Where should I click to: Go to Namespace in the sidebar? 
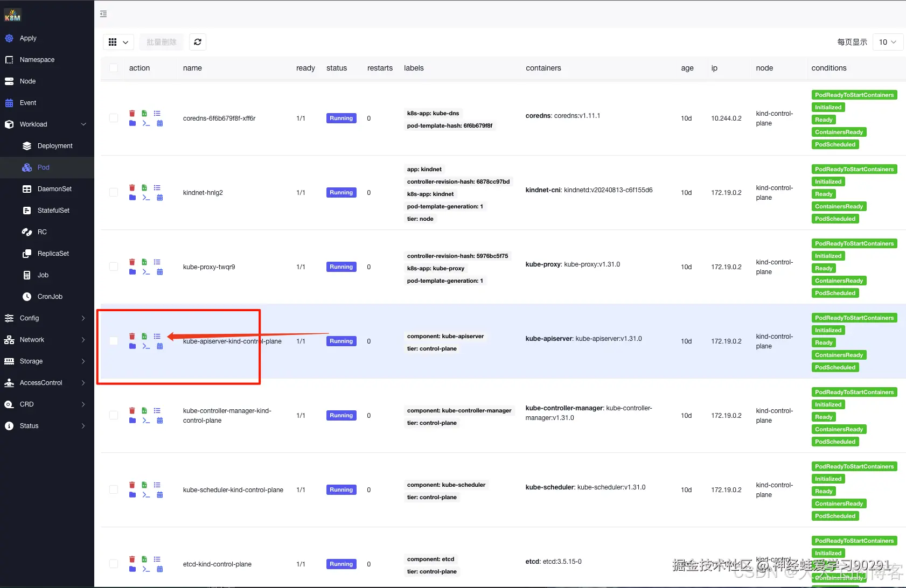pos(47,60)
